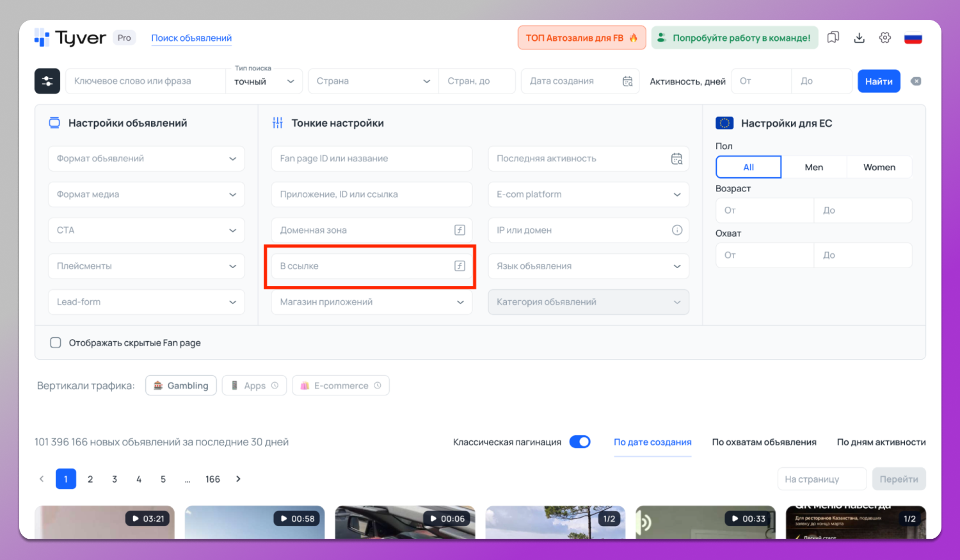Open the filter panel via sliders icon

pos(47,81)
